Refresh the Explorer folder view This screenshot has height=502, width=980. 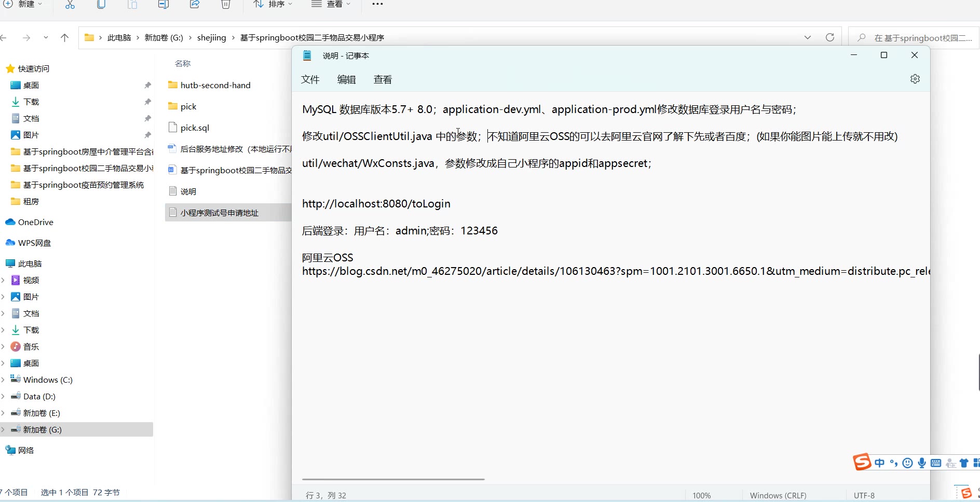pyautogui.click(x=830, y=38)
